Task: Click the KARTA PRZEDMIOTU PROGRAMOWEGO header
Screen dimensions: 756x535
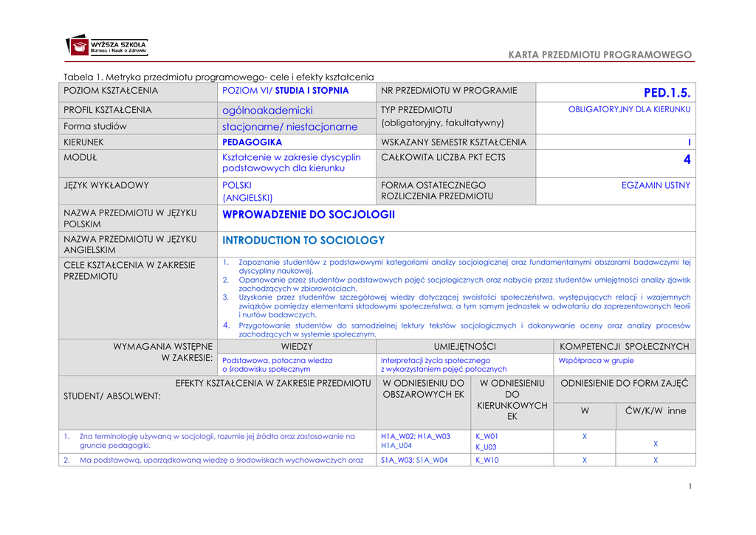Action: [x=600, y=55]
